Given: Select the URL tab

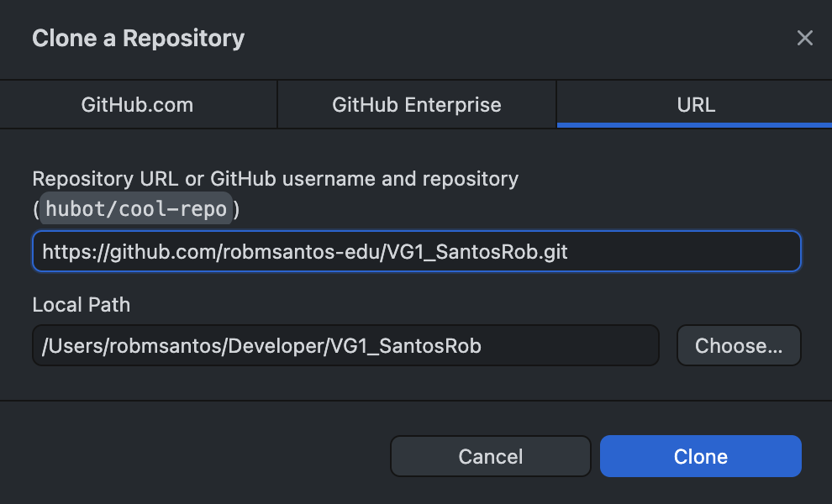Looking at the screenshot, I should [695, 105].
